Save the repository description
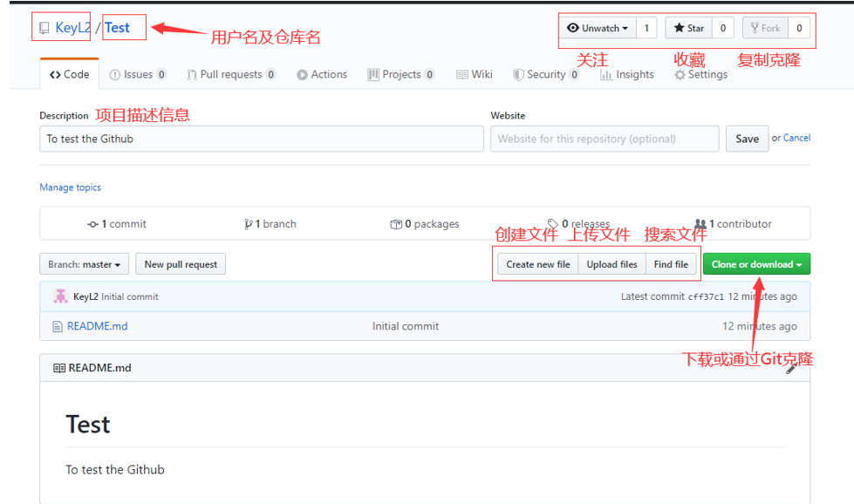 pos(747,139)
